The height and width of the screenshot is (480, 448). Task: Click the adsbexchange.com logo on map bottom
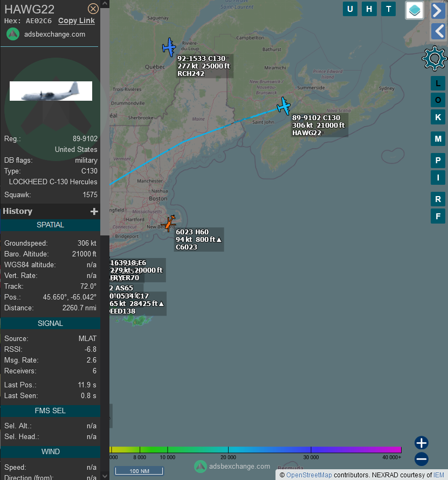(232, 466)
